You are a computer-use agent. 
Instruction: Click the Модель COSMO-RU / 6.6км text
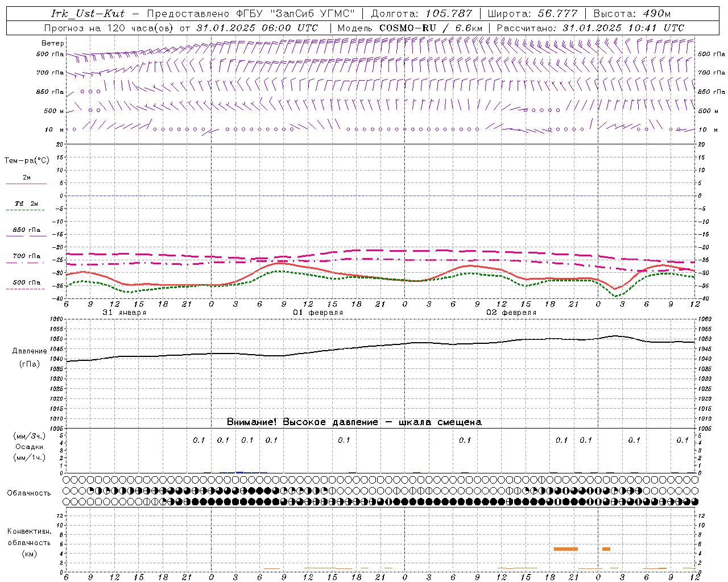pyautogui.click(x=409, y=28)
